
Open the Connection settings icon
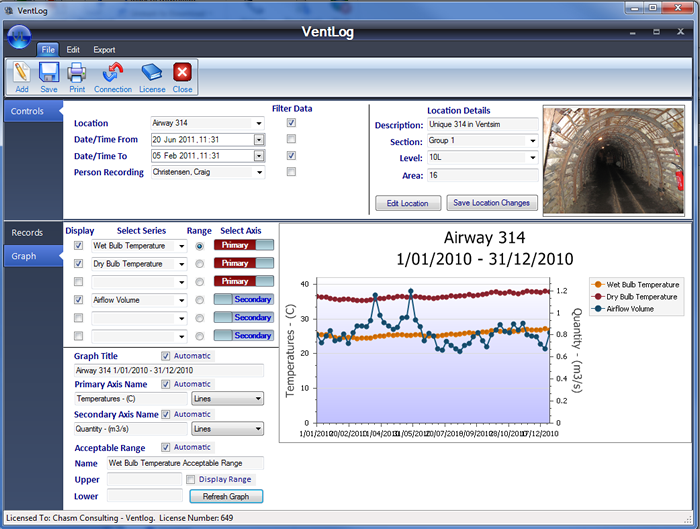[x=112, y=72]
